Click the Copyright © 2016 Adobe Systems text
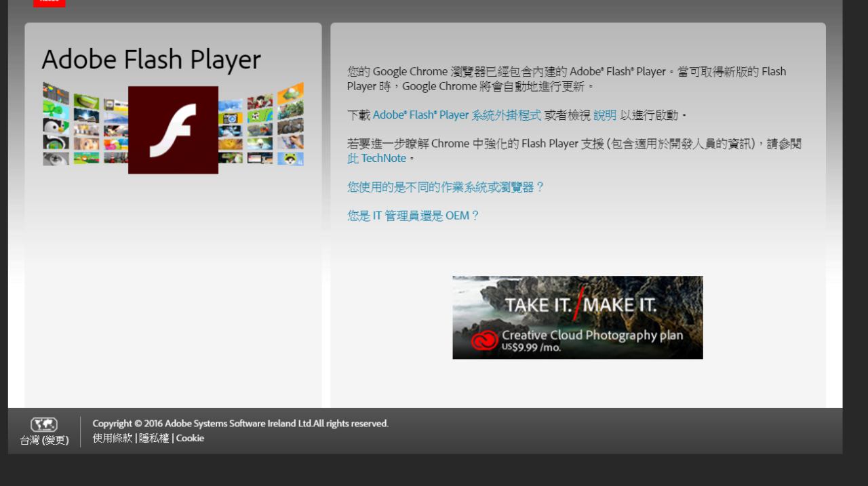This screenshot has width=868, height=486. coord(241,424)
